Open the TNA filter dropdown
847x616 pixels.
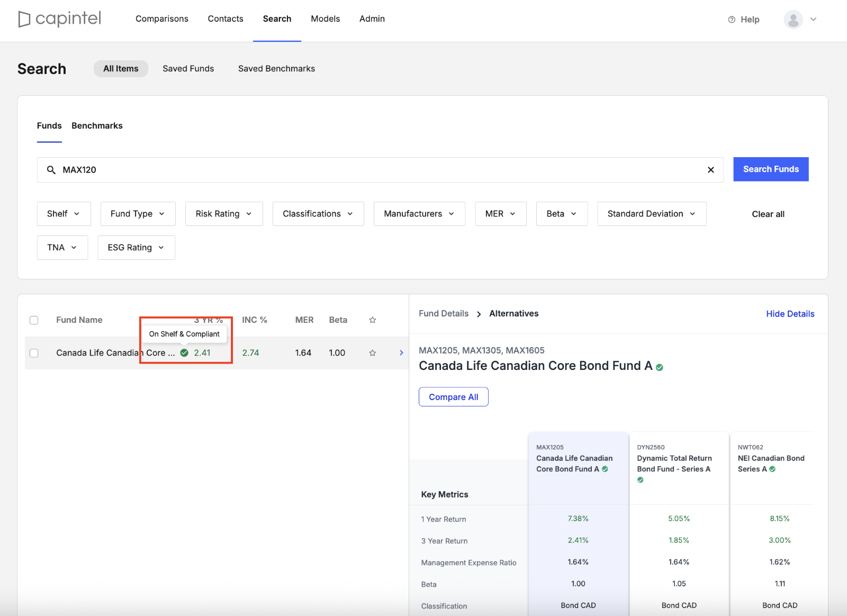pyautogui.click(x=62, y=248)
